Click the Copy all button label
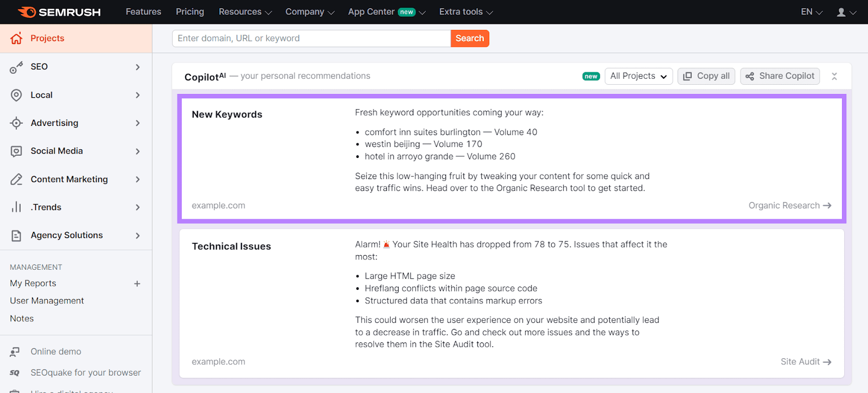This screenshot has height=393, width=868. [713, 76]
